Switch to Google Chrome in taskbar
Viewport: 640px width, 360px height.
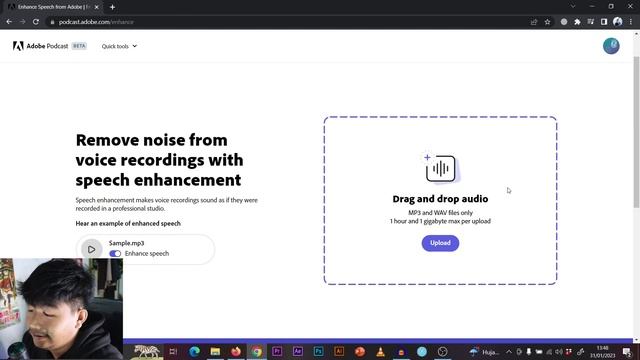click(x=256, y=351)
